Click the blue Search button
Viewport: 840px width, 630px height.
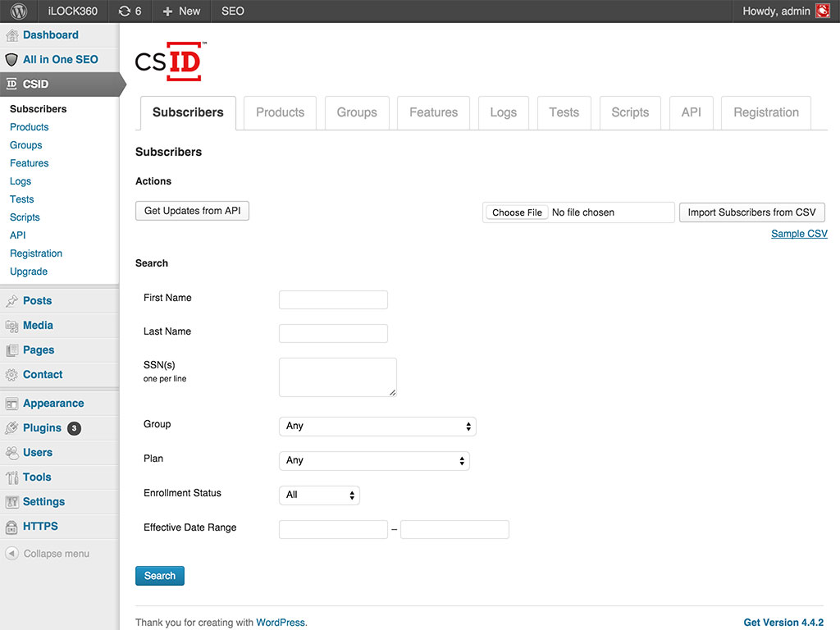pos(160,576)
